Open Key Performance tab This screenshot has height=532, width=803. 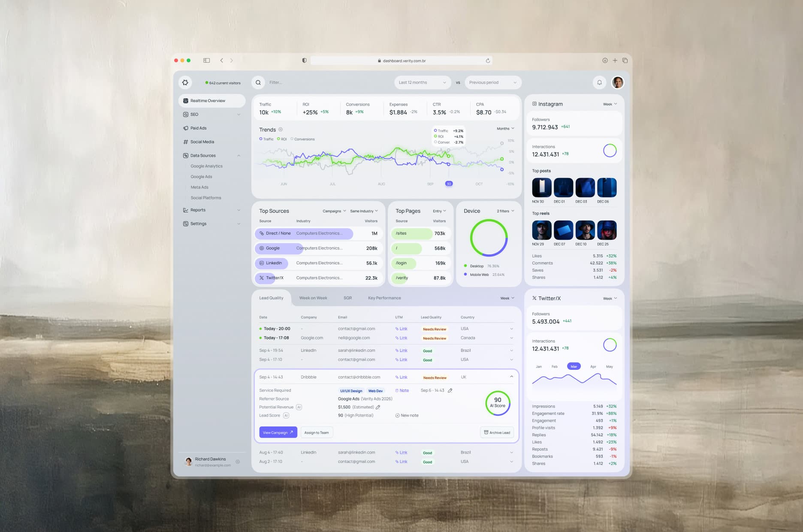(384, 298)
